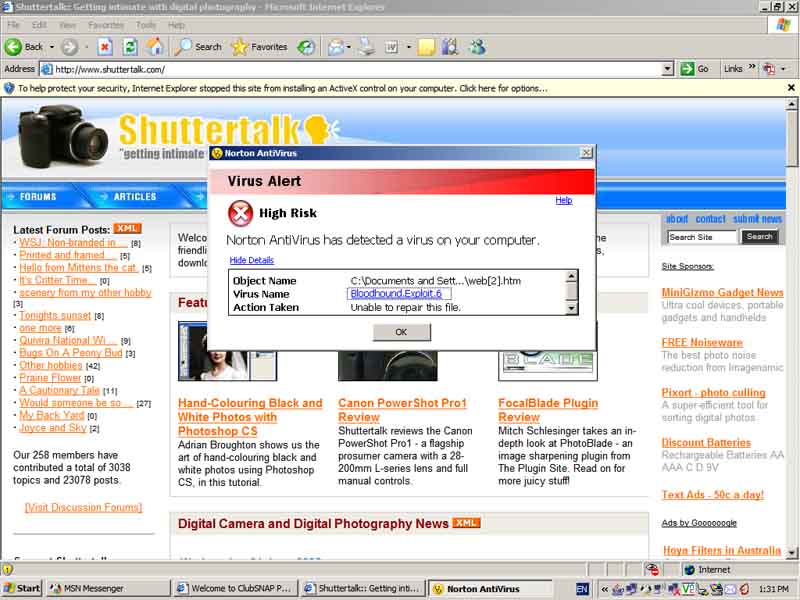
Task: Open History with the green clock icon
Action: [306, 47]
